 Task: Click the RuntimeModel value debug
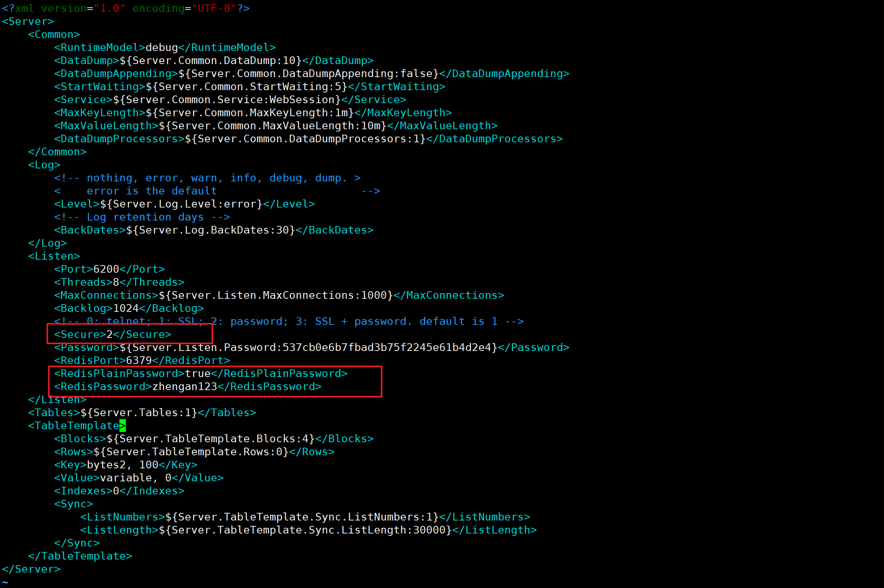click(162, 48)
